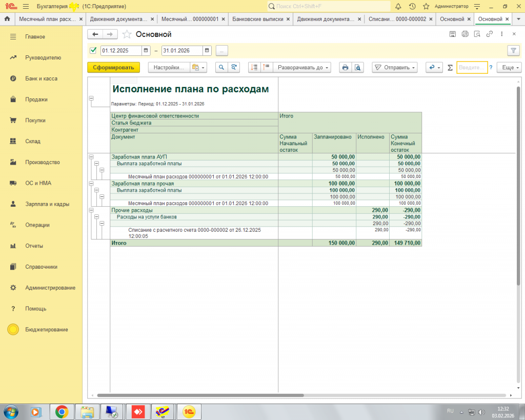Image resolution: width=525 pixels, height=420 pixels.
Task: Click the magnifier find icon in toolbar
Action: click(x=221, y=67)
